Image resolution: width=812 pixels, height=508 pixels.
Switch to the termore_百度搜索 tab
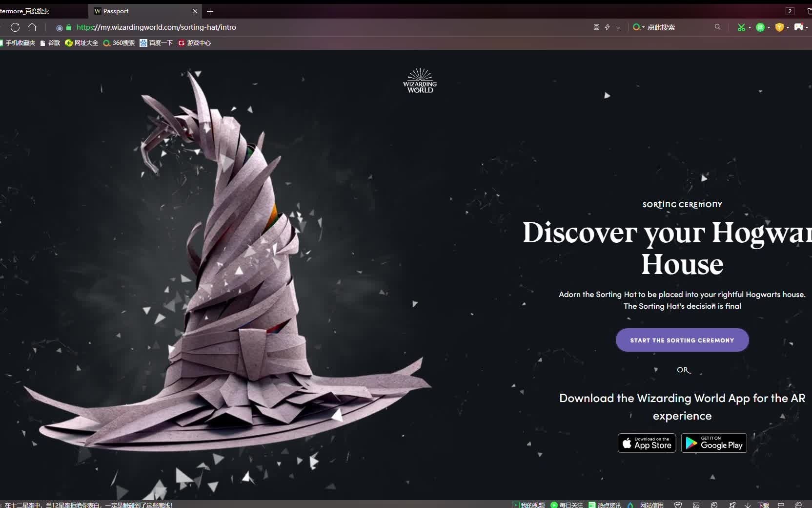coord(43,11)
